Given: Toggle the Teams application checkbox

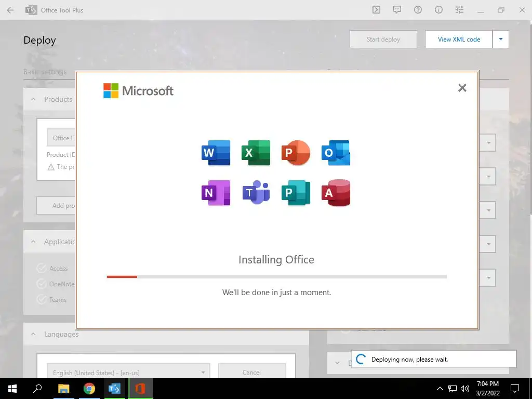Looking at the screenshot, I should coord(42,299).
